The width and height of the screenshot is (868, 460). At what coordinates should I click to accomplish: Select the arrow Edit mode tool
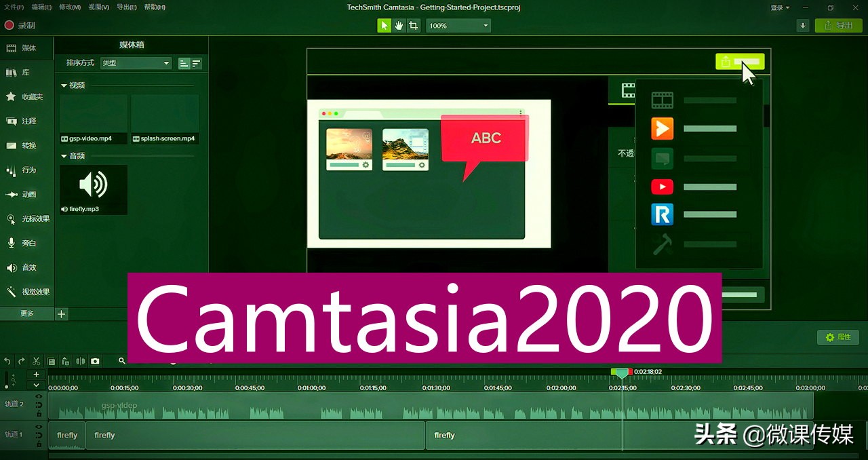pyautogui.click(x=384, y=26)
